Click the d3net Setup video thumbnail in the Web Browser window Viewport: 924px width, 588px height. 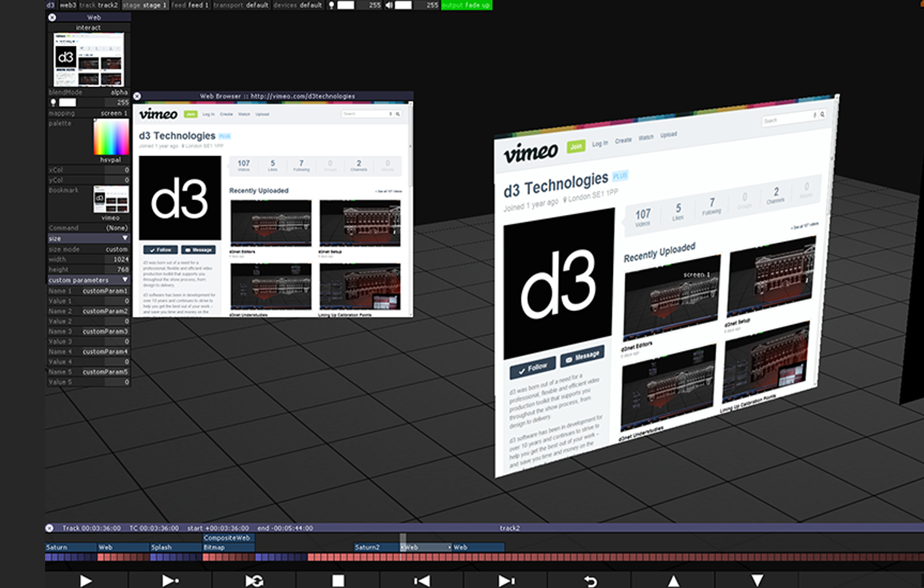coord(360,223)
